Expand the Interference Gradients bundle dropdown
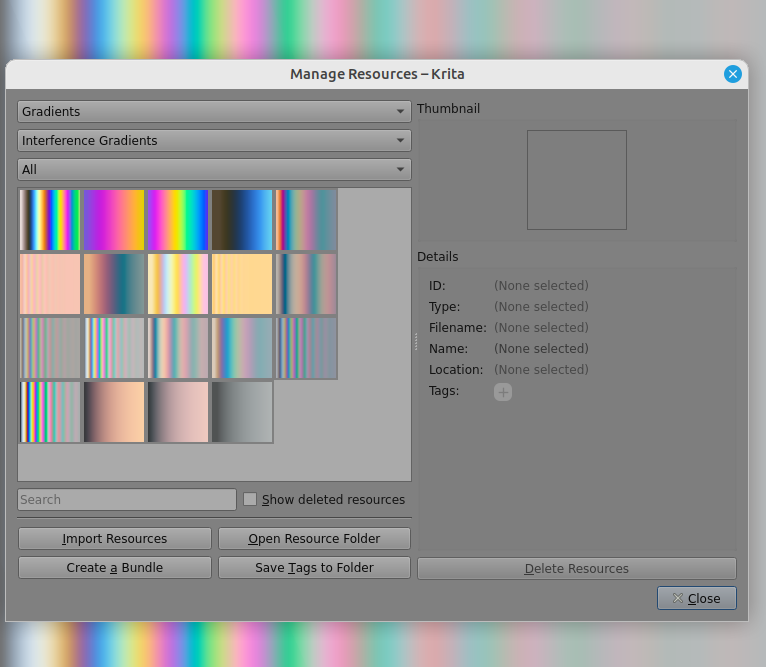The image size is (766, 667). (214, 141)
